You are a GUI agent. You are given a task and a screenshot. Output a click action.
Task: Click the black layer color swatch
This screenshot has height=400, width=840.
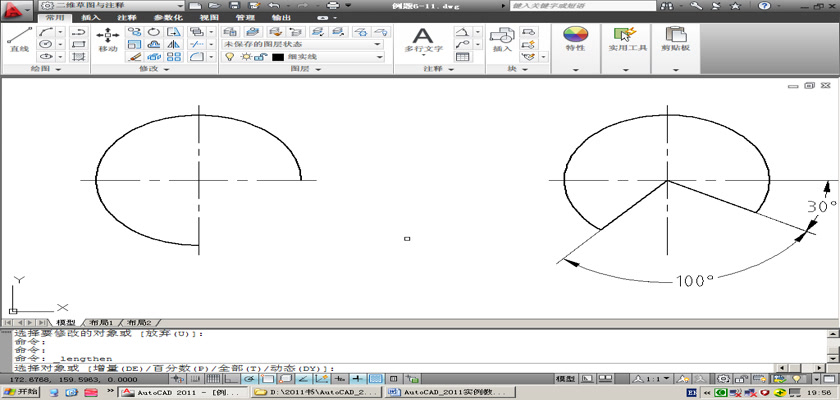point(278,57)
